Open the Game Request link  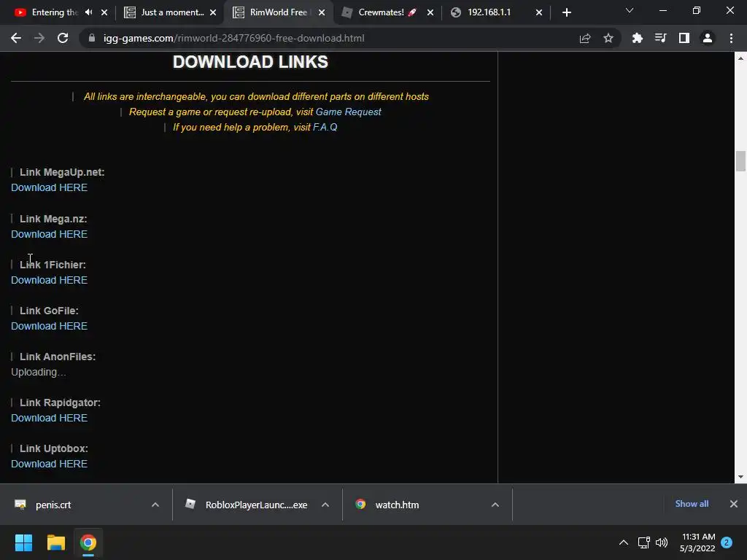348,112
